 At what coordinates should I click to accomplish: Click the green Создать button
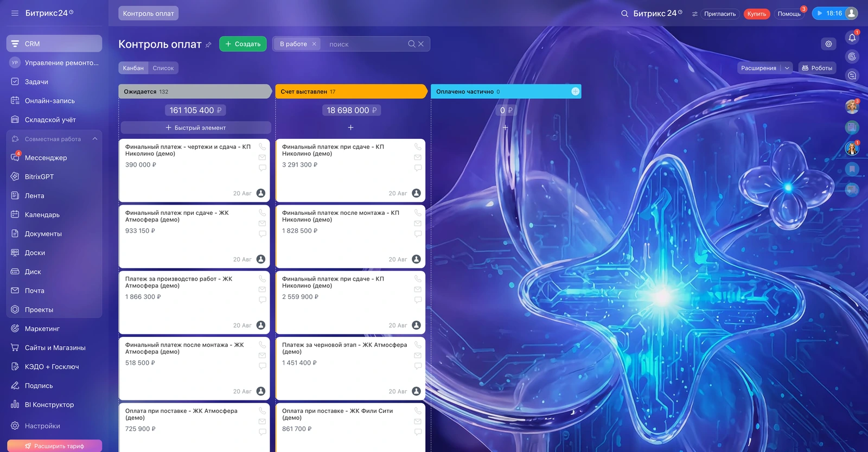(x=243, y=44)
